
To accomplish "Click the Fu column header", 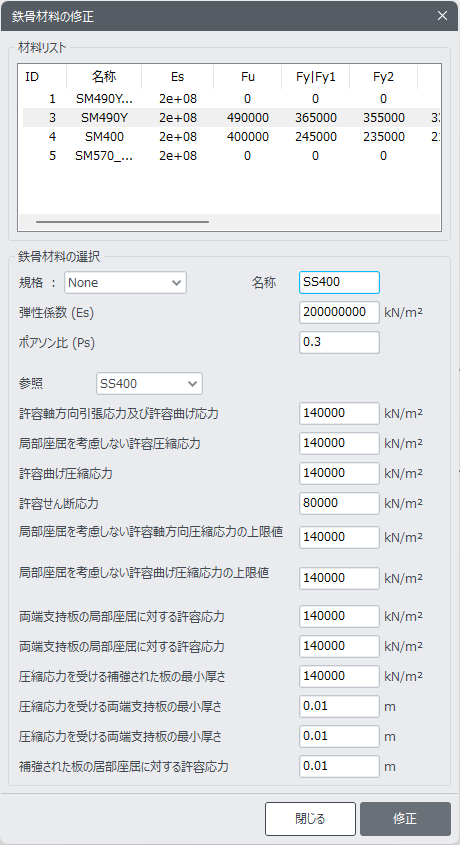I will coord(248,77).
